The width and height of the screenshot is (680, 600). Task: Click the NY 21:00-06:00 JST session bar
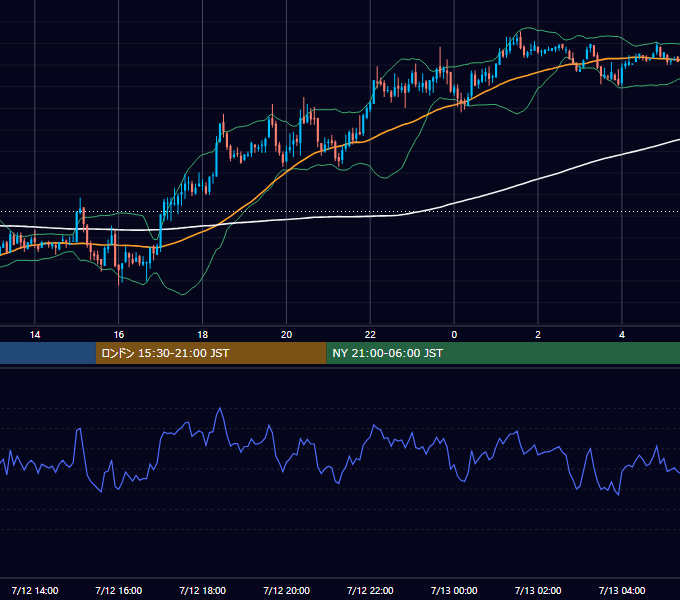503,353
